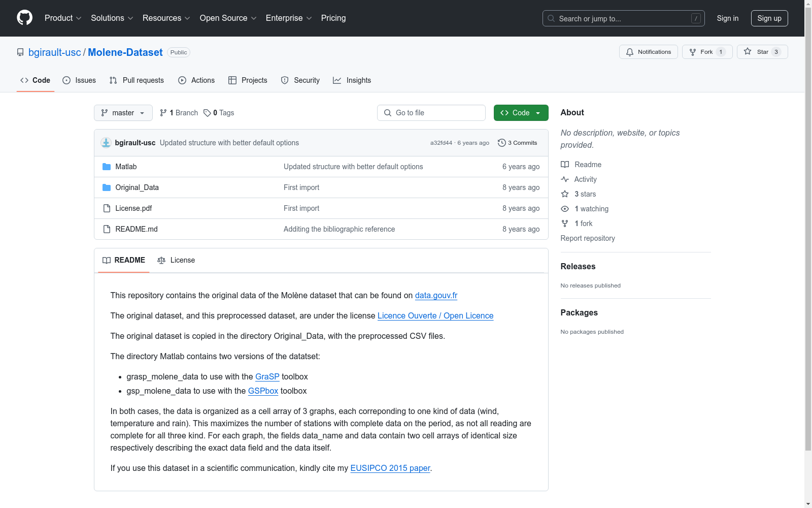Open the Security tab
The image size is (812, 508).
pyautogui.click(x=300, y=80)
